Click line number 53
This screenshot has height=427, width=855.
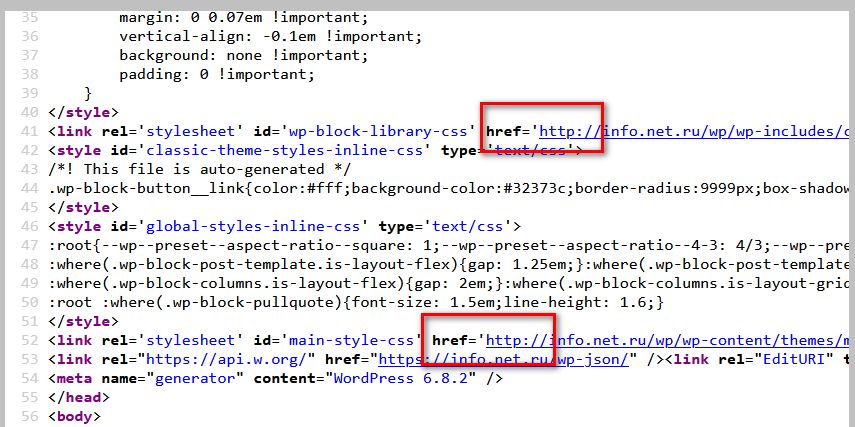click(x=29, y=359)
